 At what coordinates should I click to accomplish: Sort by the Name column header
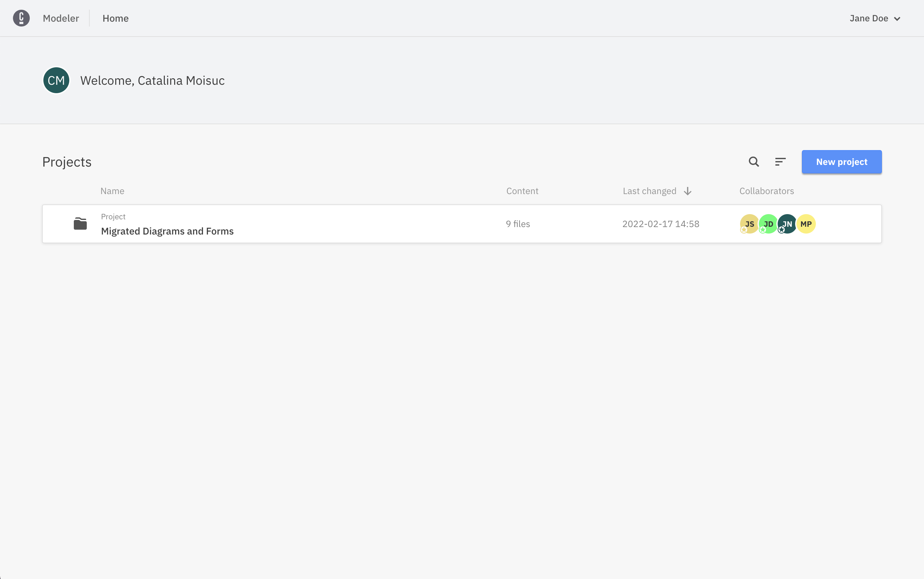point(112,191)
